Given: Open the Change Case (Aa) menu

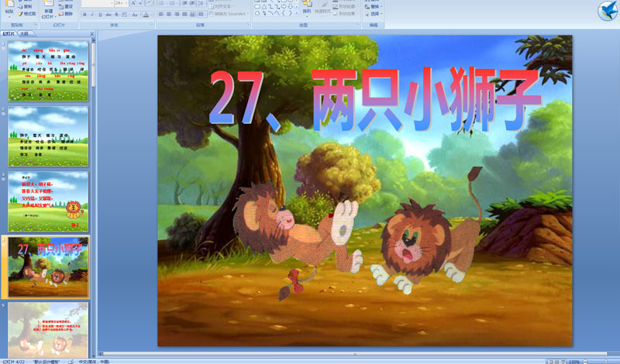Looking at the screenshot, I should [134, 15].
